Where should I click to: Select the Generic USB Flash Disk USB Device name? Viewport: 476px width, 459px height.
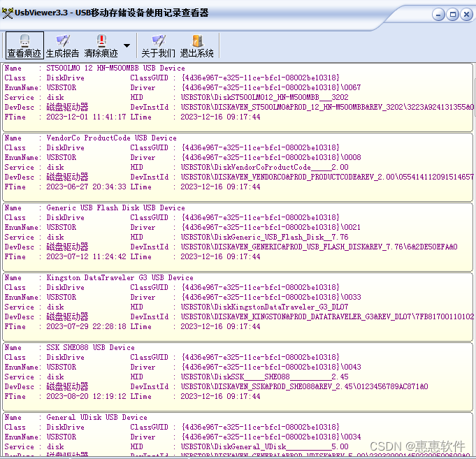115,207
